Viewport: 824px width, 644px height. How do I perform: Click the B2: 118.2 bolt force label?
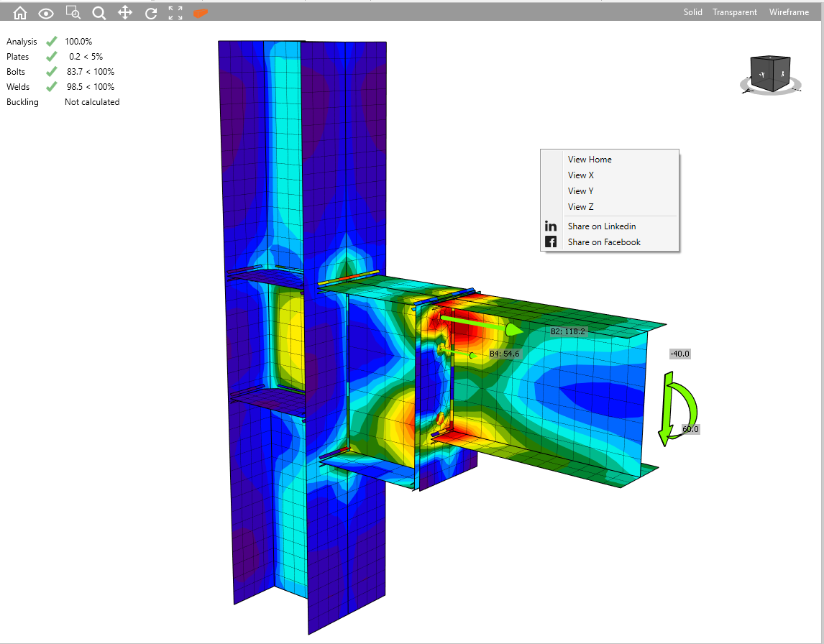click(568, 332)
